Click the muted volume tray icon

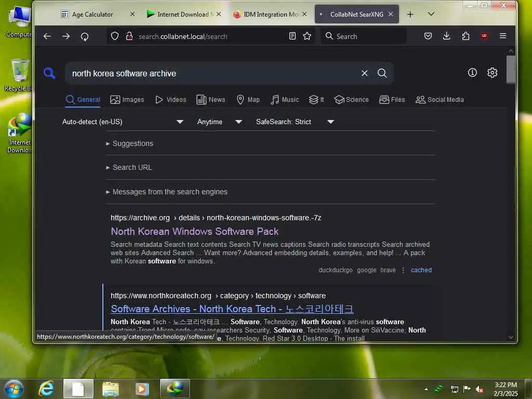[480, 389]
